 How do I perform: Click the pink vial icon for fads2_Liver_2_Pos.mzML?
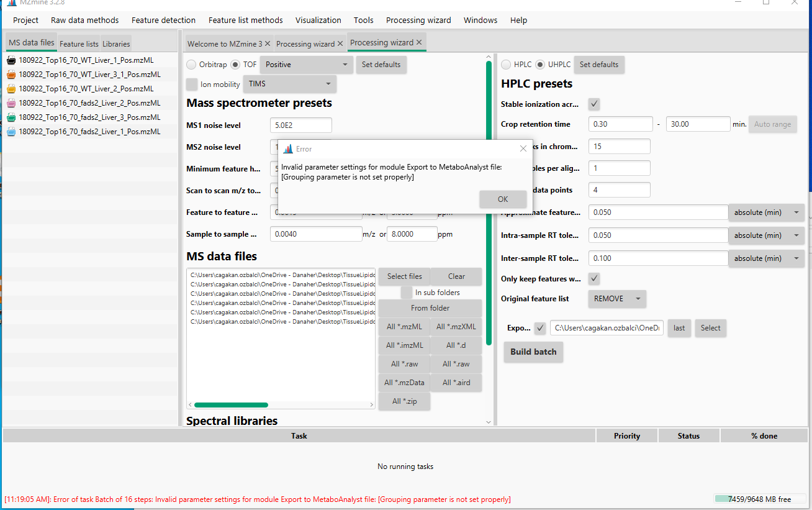tap(11, 102)
